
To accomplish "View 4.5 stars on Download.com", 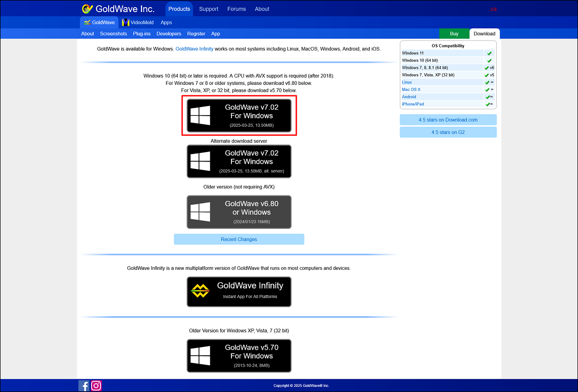I will pos(448,120).
